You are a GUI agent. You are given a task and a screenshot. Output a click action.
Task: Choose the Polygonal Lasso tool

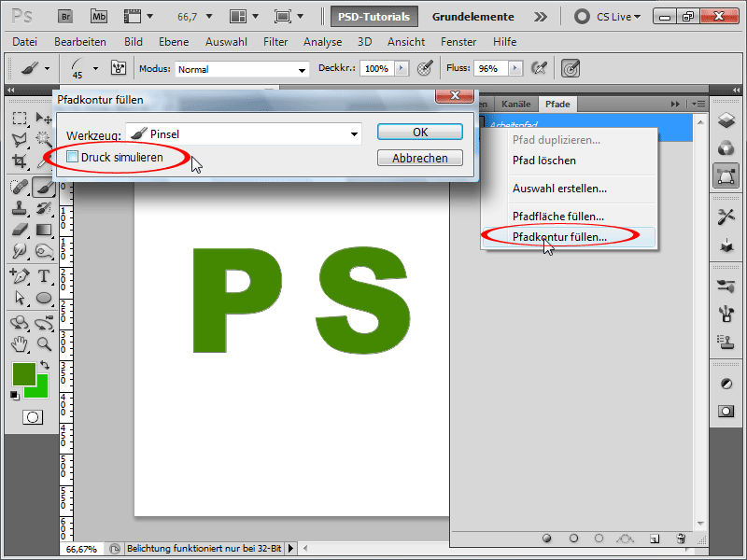point(20,139)
